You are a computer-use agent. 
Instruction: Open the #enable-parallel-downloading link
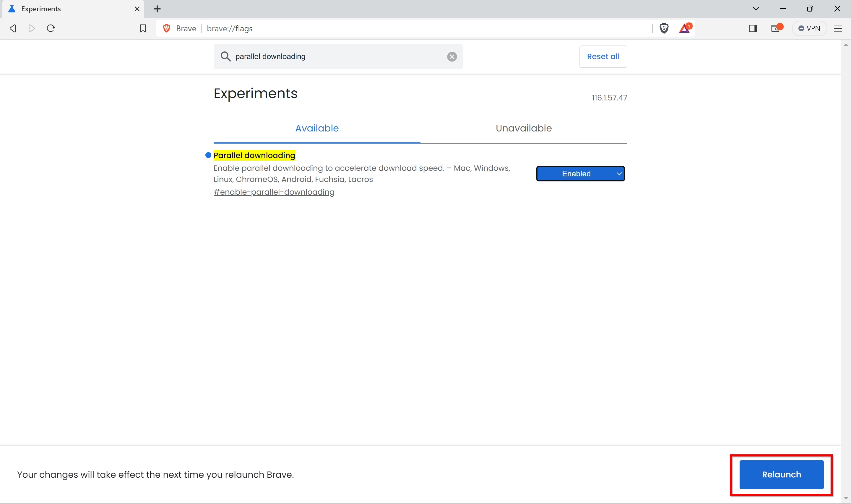pyautogui.click(x=274, y=192)
